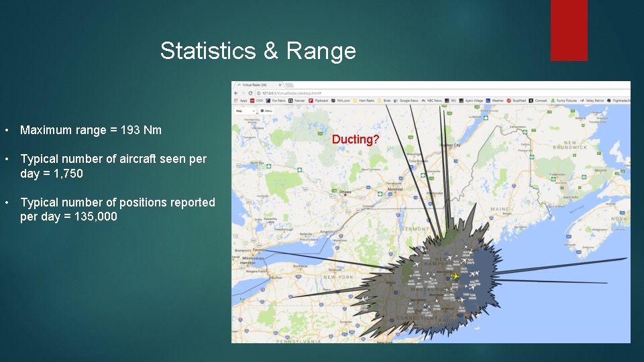644x362 pixels.
Task: Click the positions reported per day bullet
Action: point(117,209)
